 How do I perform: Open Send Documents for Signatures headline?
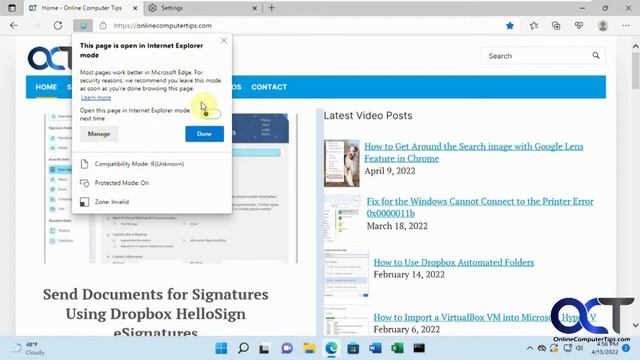pyautogui.click(x=156, y=313)
